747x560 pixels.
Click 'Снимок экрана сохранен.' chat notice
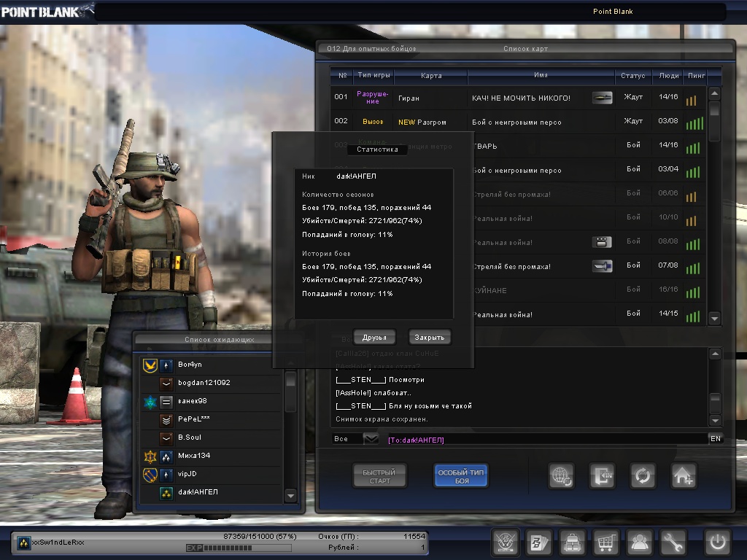click(382, 419)
